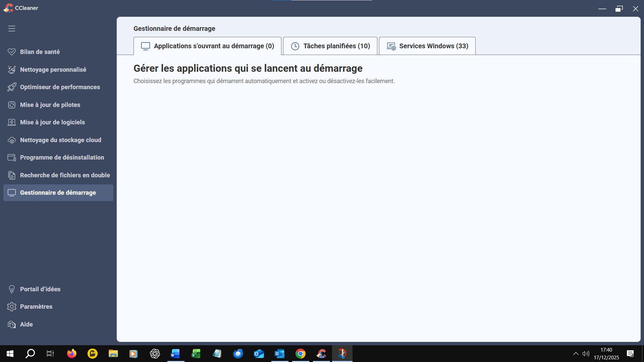Select Applications s'ouvrant au démarrage tab
The image size is (644, 362).
coord(207,46)
